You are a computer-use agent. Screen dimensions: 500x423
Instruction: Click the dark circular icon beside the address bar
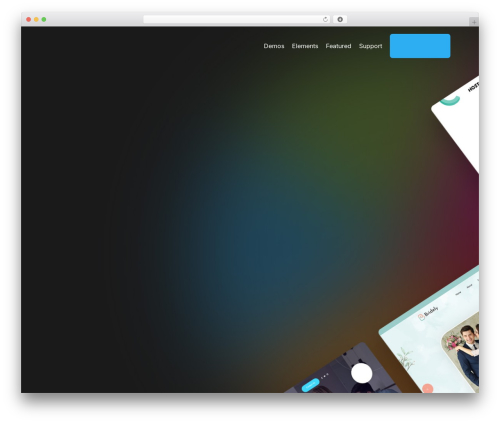[340, 19]
